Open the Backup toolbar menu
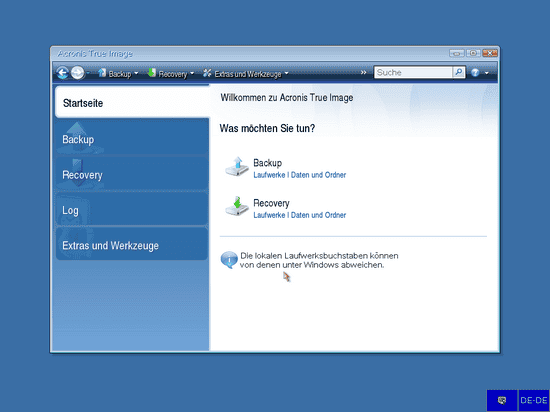 point(118,73)
